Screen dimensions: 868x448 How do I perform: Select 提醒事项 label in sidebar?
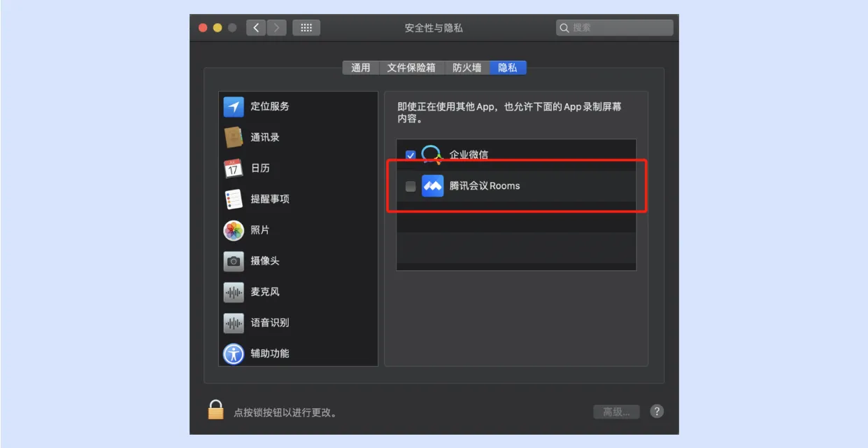pyautogui.click(x=270, y=199)
